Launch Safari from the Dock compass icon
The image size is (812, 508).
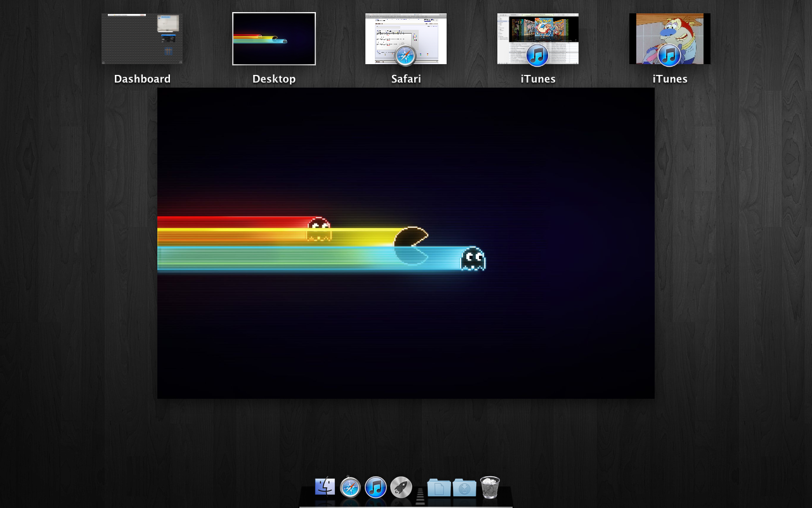[x=350, y=488]
